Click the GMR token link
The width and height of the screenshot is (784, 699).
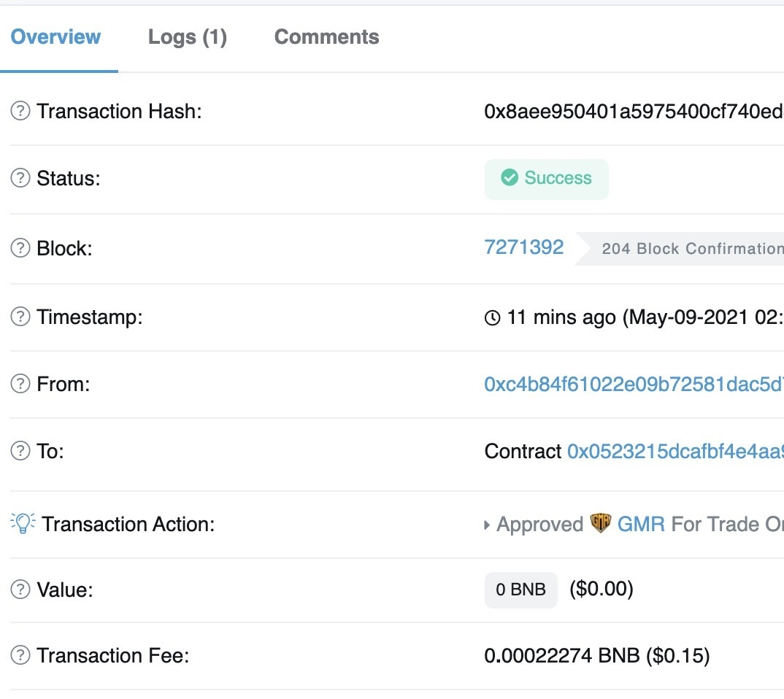tap(641, 524)
